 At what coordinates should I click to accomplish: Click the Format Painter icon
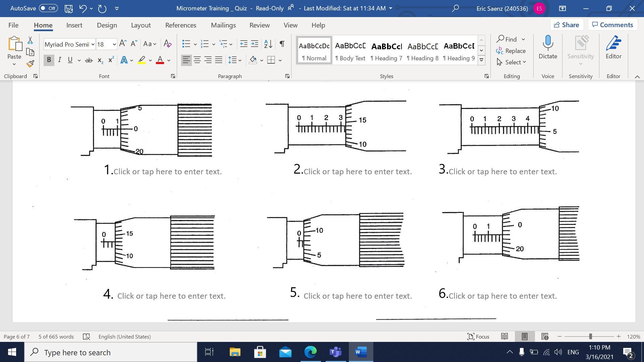point(30,64)
